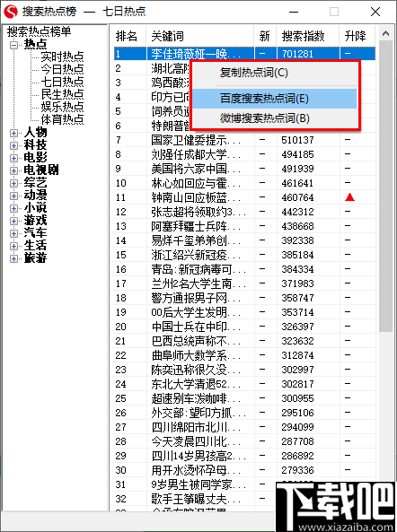Select keyword 中国士兵在中印...
Viewport: 397px width, 532px height.
(196, 327)
